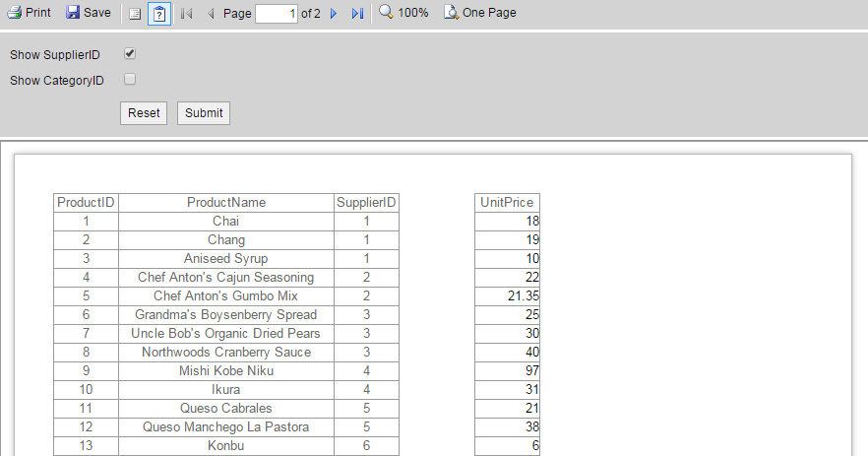
Task: Select the Konbu product cell
Action: tap(226, 446)
